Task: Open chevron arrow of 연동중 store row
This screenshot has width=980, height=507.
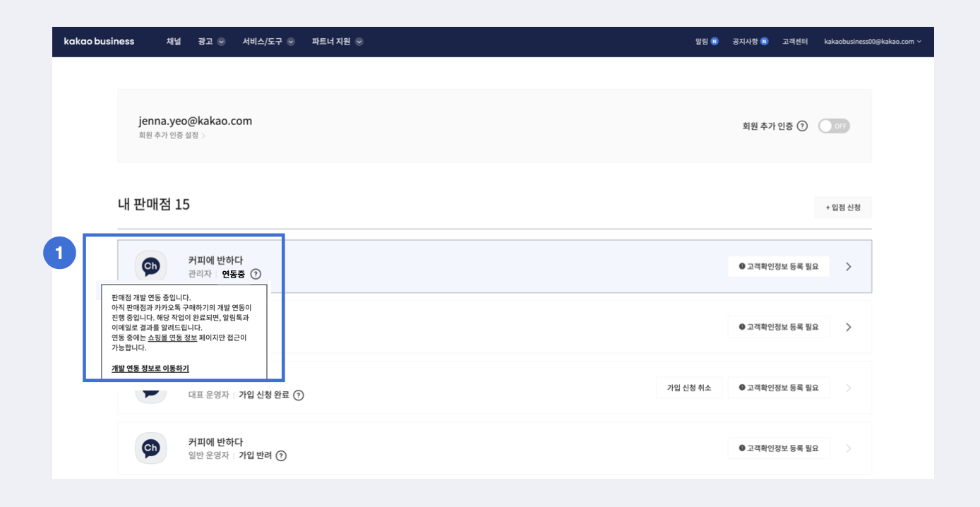Action: [x=849, y=266]
